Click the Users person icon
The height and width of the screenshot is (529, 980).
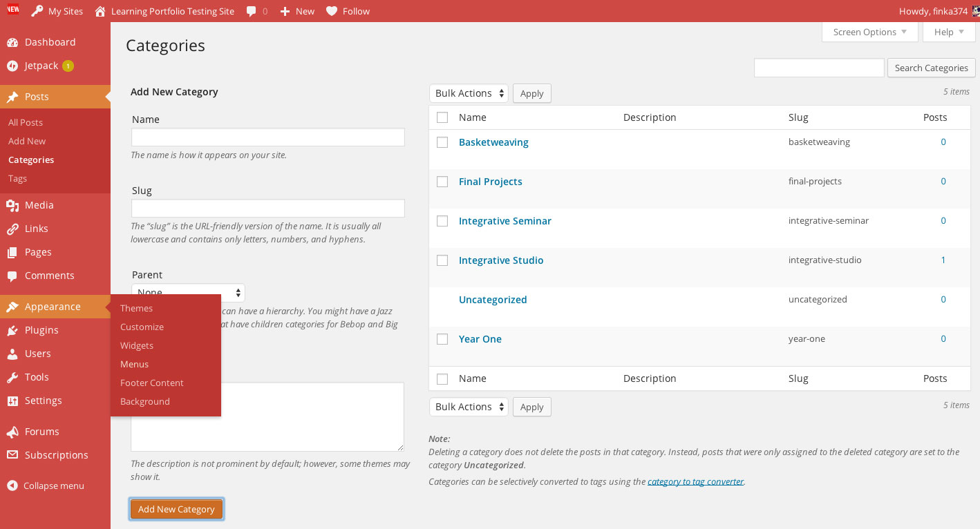pos(12,354)
